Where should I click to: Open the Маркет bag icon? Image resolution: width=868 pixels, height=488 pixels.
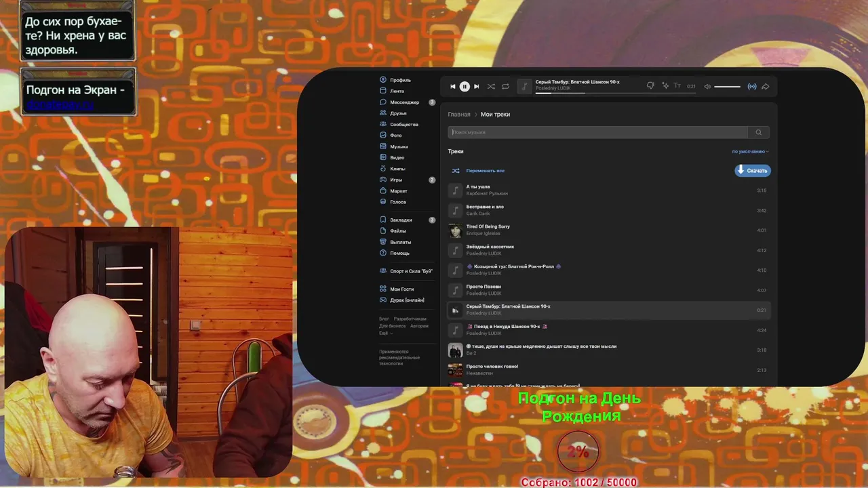point(383,191)
